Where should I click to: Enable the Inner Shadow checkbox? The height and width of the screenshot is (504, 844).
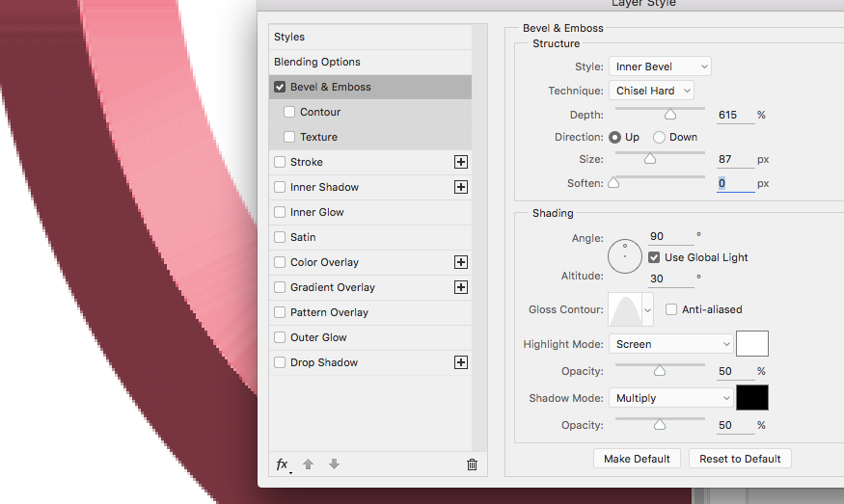point(280,187)
